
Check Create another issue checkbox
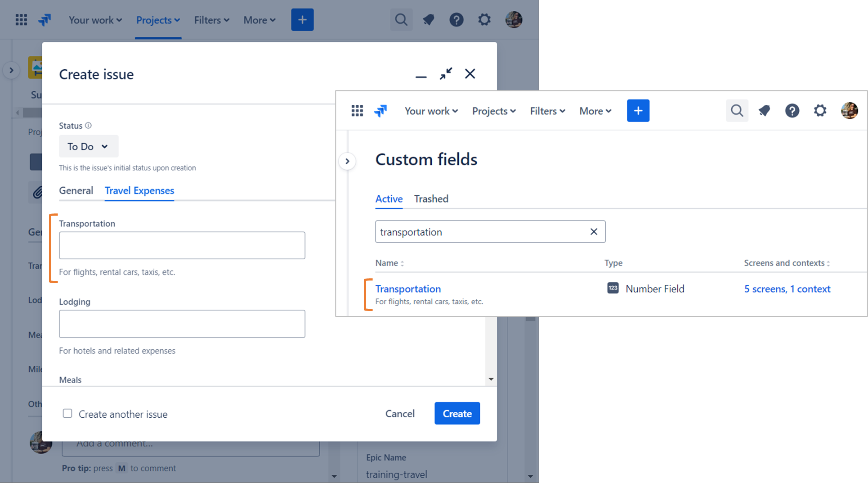[67, 413]
